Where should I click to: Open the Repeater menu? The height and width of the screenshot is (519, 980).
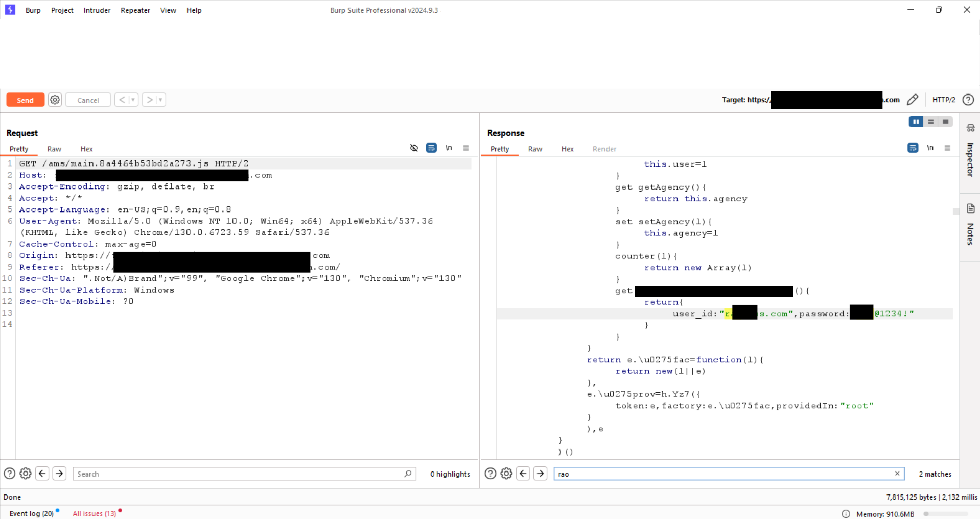click(x=135, y=10)
